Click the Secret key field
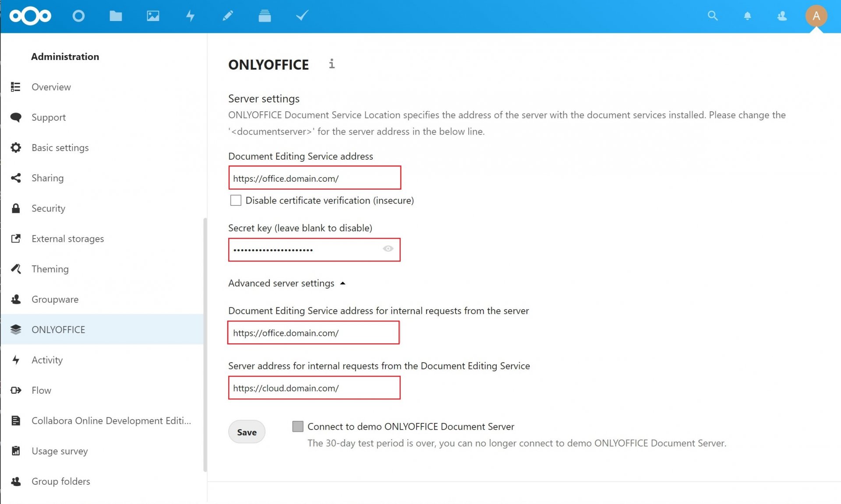The width and height of the screenshot is (841, 504). coord(314,250)
